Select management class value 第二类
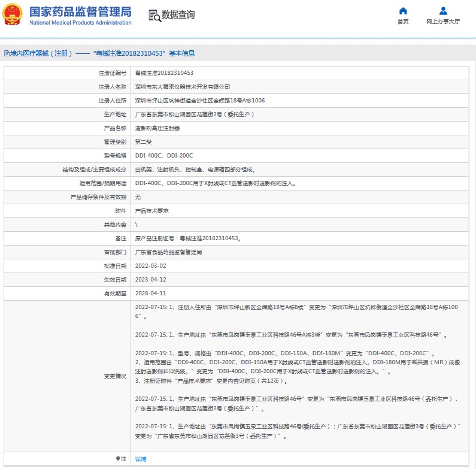The height and width of the screenshot is (469, 476). [x=143, y=142]
